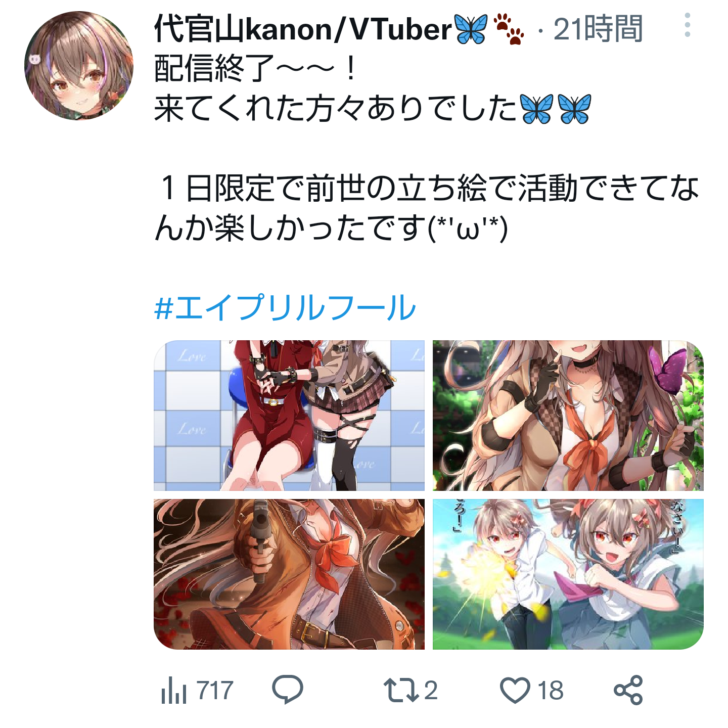
Task: Like the tweet with the heart icon
Action: (x=515, y=690)
